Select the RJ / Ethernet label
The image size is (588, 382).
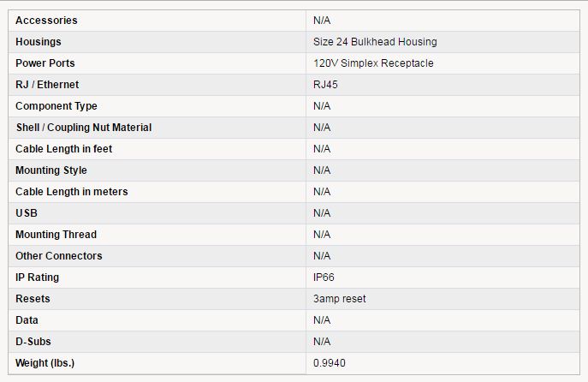[x=47, y=85]
